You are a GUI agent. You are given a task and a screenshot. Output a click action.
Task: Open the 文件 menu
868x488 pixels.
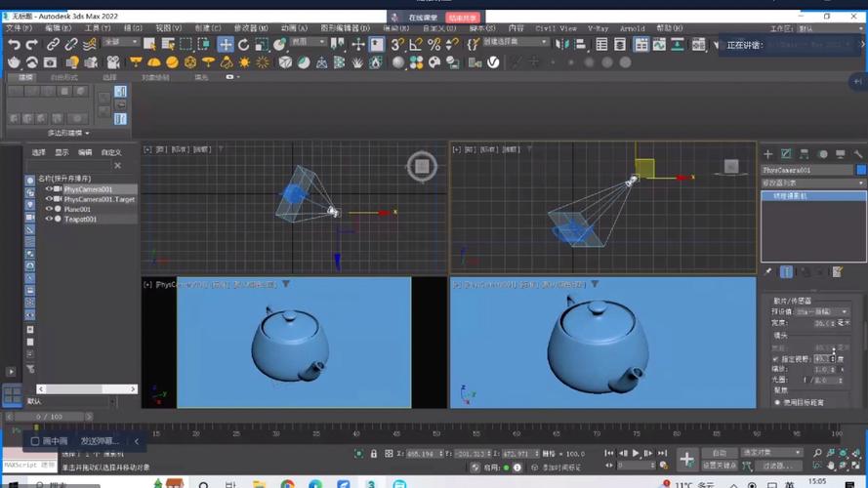point(19,28)
